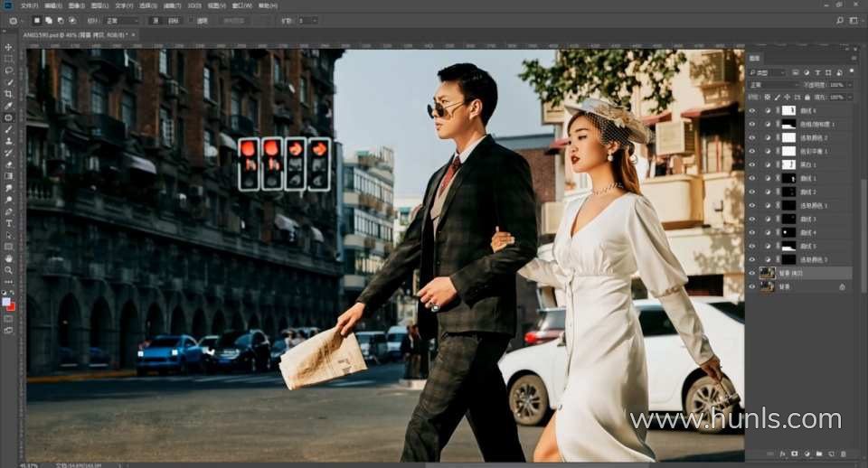Viewport: 868px width, 468px height.
Task: Open the 图像 menu
Action: [x=76, y=5]
